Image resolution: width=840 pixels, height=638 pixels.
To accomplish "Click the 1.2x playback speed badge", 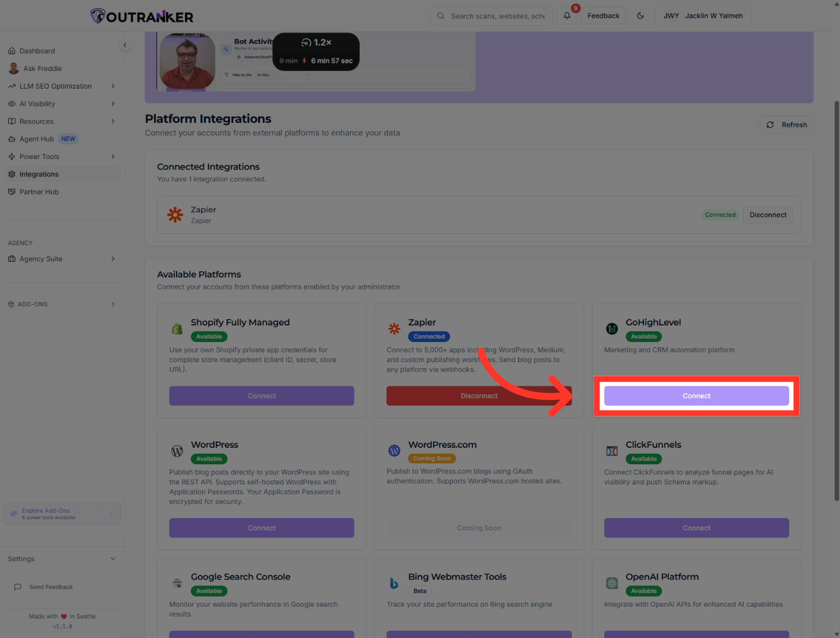I will pos(316,43).
